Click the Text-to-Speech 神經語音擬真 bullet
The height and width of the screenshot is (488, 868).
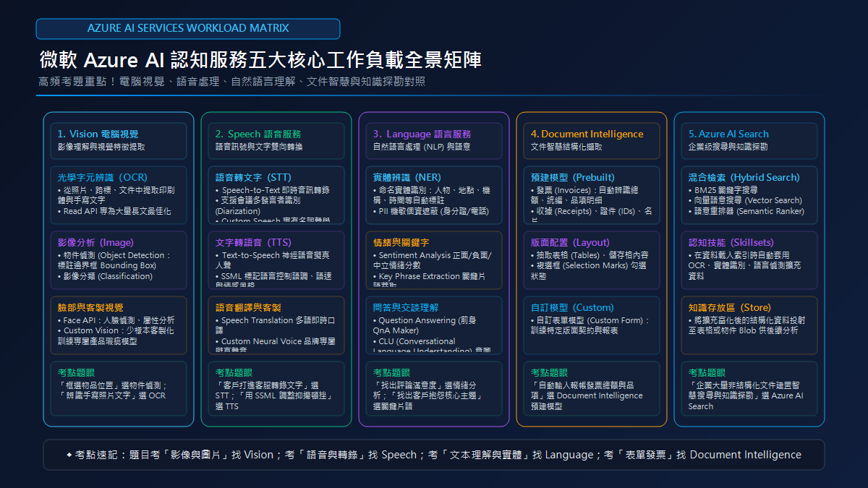tap(272, 260)
